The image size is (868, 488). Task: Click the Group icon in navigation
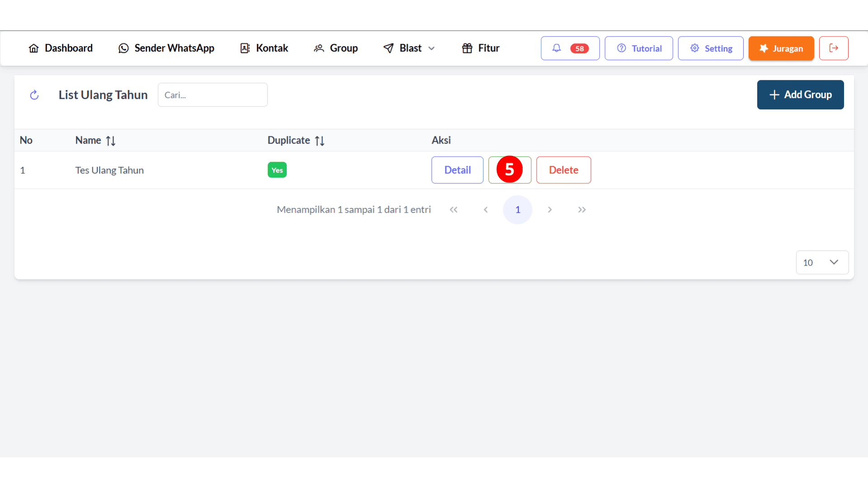pos(320,48)
